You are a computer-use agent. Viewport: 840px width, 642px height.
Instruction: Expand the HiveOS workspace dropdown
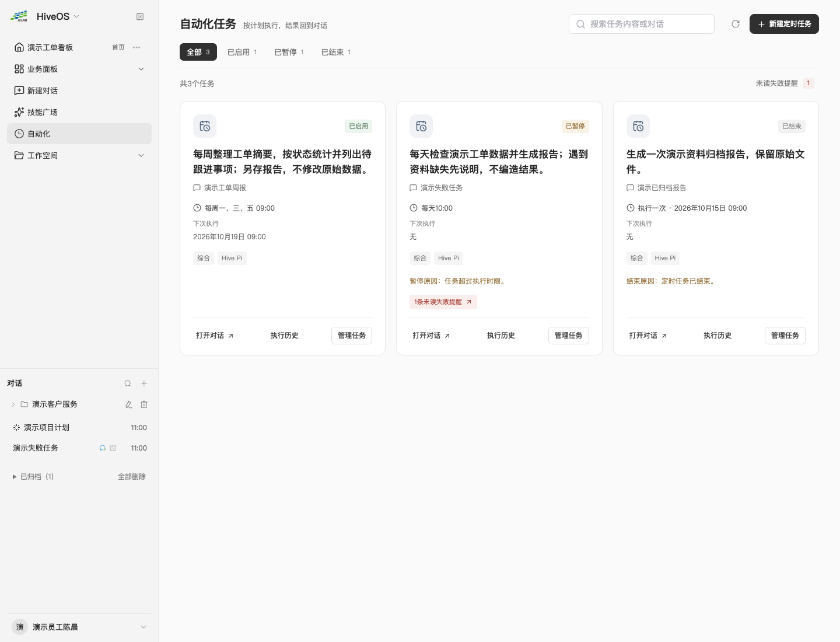(76, 16)
